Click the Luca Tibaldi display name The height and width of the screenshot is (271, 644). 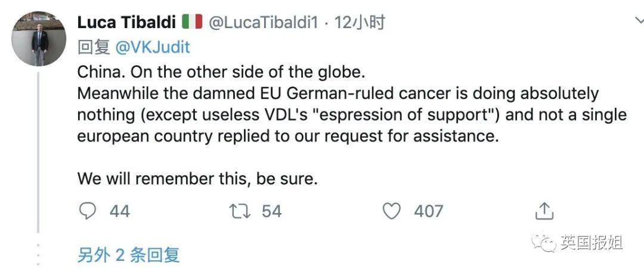[x=127, y=23]
